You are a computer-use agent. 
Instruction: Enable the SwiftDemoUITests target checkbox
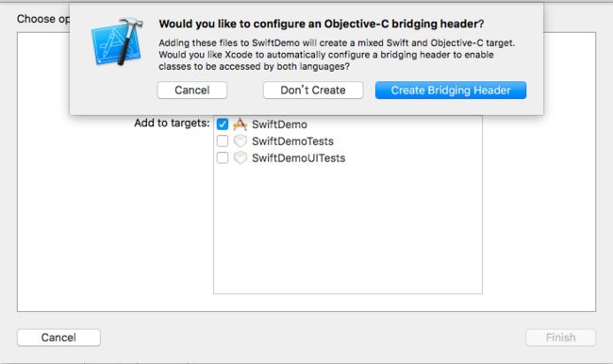coord(223,157)
